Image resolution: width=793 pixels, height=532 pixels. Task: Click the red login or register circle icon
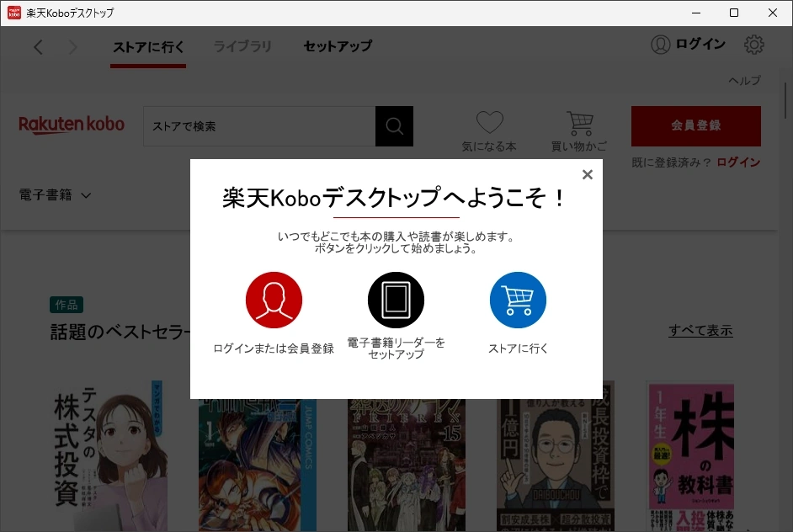tap(274, 301)
